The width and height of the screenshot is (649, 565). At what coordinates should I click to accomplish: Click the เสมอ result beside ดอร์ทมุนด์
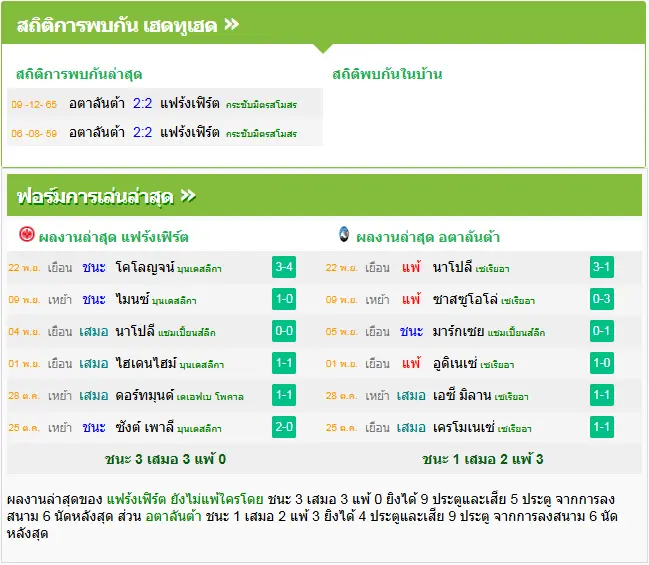[x=94, y=395]
